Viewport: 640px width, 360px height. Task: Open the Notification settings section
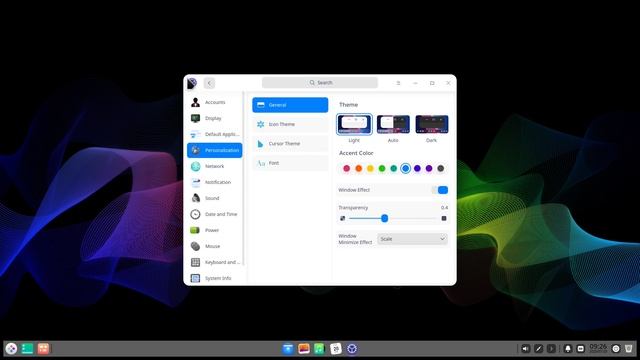pyautogui.click(x=215, y=182)
